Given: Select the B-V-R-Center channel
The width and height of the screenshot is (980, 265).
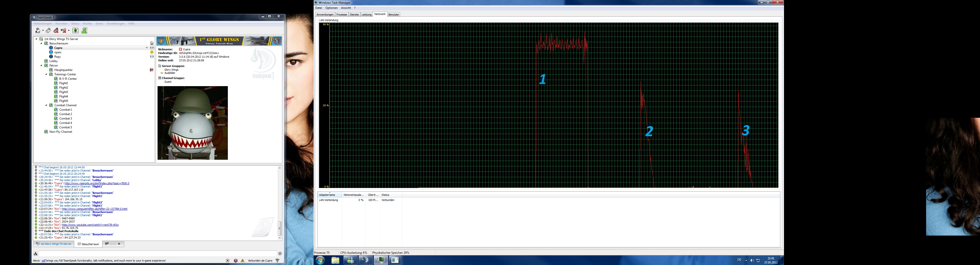Looking at the screenshot, I should [68, 79].
